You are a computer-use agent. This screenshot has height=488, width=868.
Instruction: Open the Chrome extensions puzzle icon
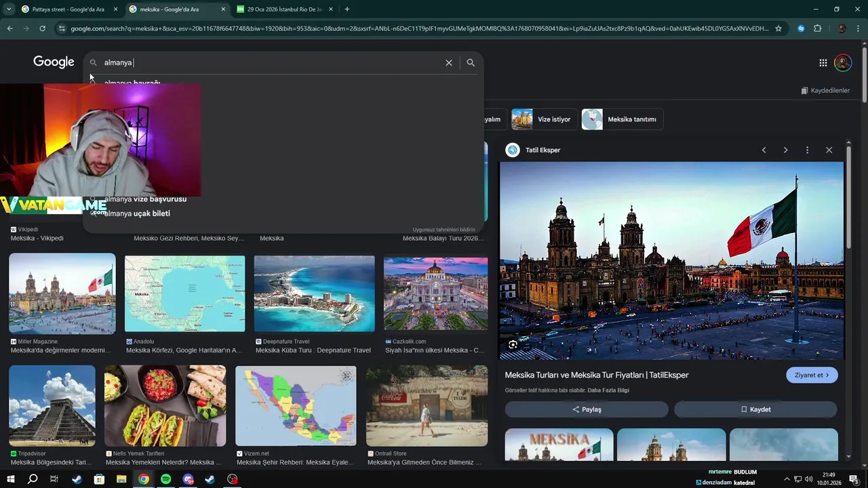coord(817,28)
